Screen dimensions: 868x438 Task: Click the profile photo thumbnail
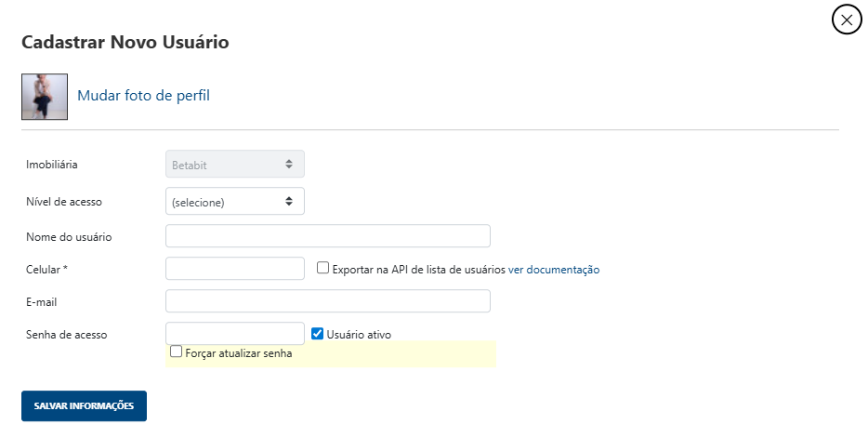click(45, 97)
